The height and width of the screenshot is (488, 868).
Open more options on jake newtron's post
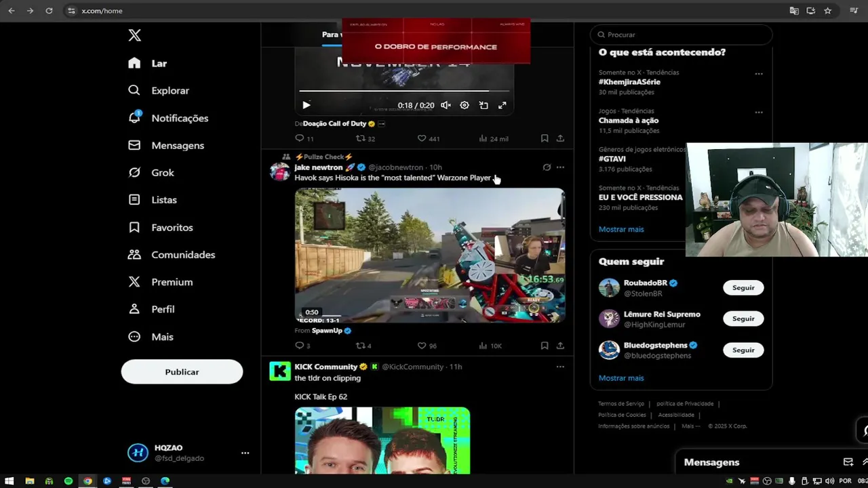click(x=560, y=167)
